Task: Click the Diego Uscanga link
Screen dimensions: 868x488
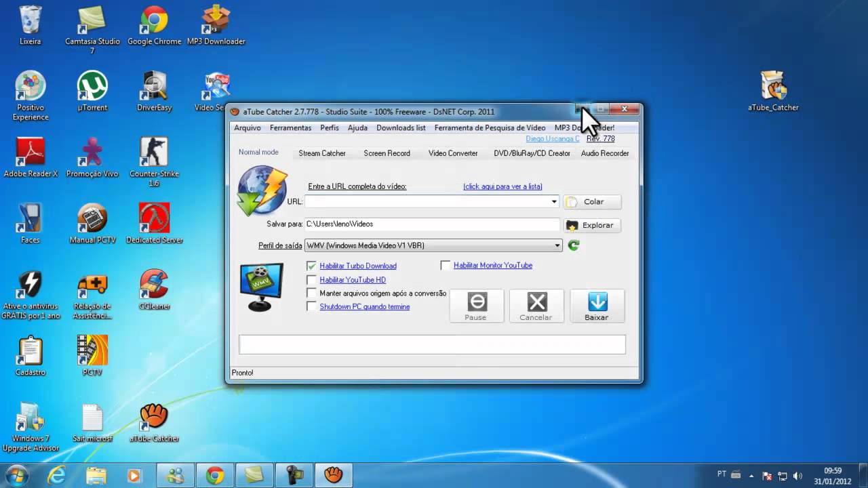Action: click(553, 139)
